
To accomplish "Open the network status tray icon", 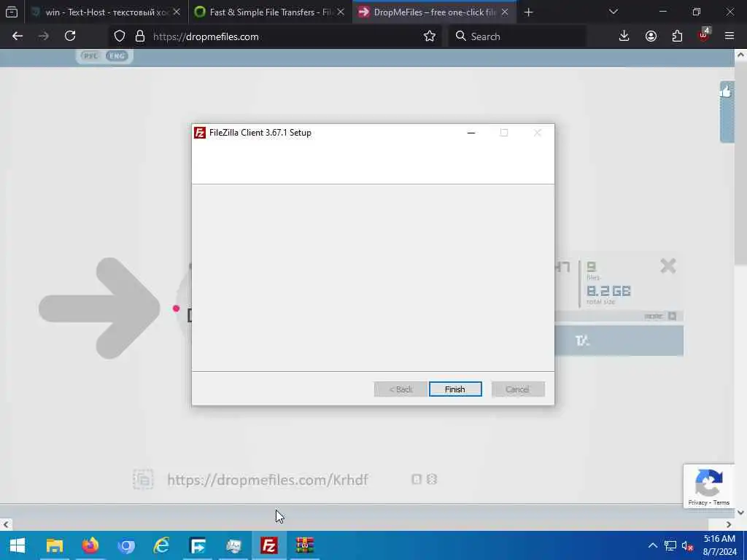I will (x=670, y=545).
